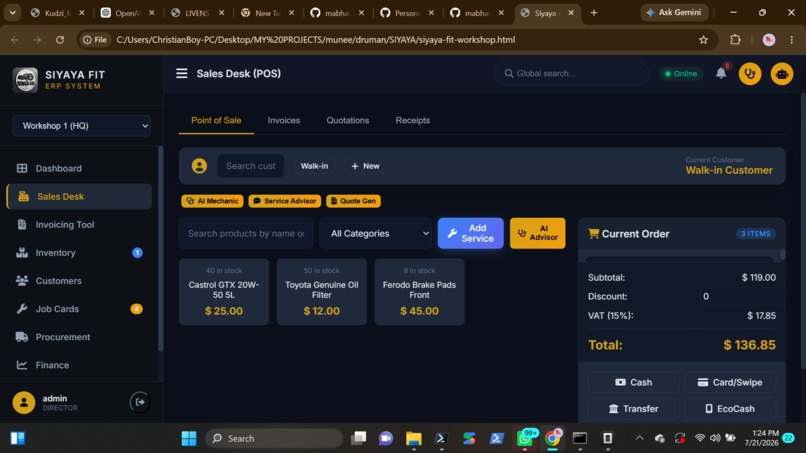Viewport: 806px width, 453px height.
Task: Open Job Cards in the sidebar
Action: [x=80, y=309]
